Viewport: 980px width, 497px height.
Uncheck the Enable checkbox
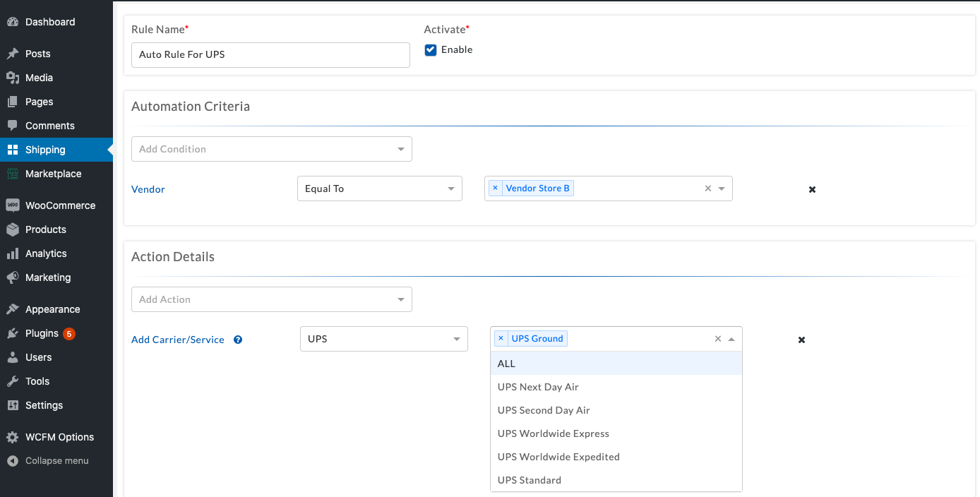click(x=431, y=50)
